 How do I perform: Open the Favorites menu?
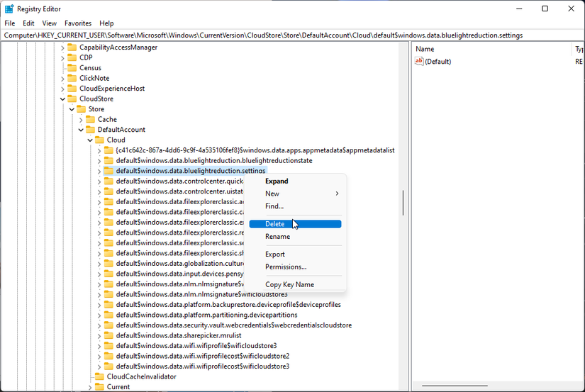[x=78, y=23]
